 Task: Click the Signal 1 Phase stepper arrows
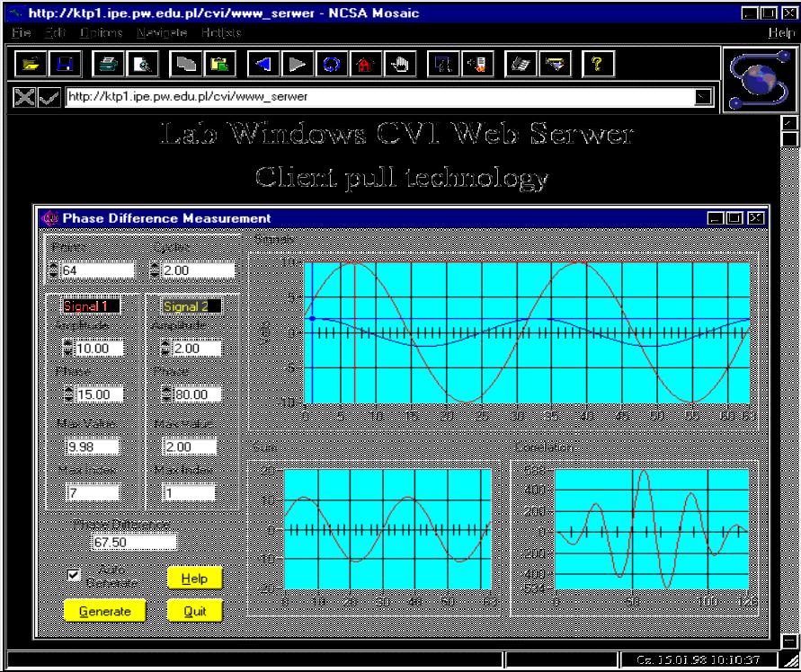coord(69,393)
